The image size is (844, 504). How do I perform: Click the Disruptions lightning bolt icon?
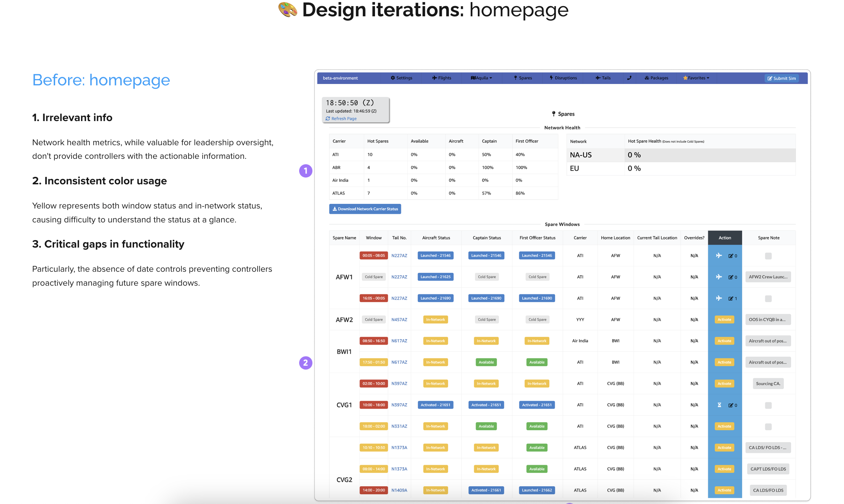(551, 78)
